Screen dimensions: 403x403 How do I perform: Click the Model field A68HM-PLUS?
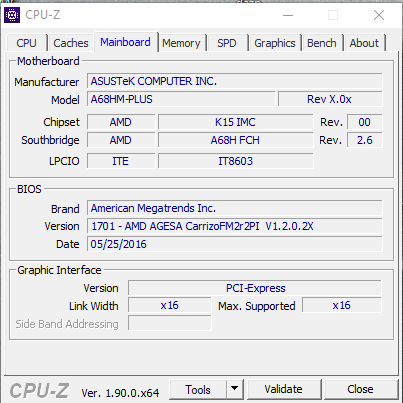181,99
